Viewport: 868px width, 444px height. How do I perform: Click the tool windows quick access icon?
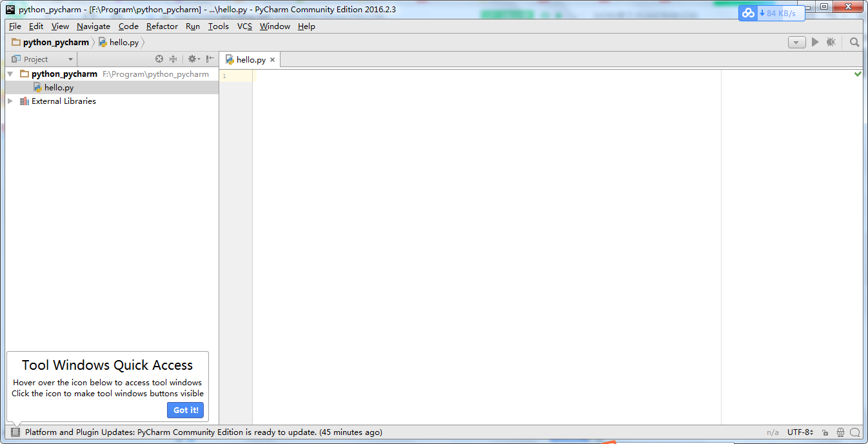tap(15, 432)
